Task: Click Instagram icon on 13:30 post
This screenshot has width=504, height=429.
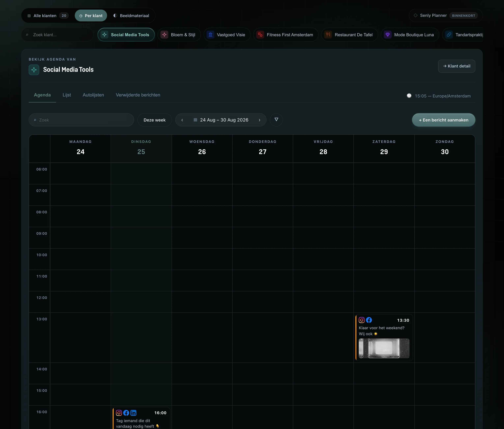Action: (x=362, y=320)
